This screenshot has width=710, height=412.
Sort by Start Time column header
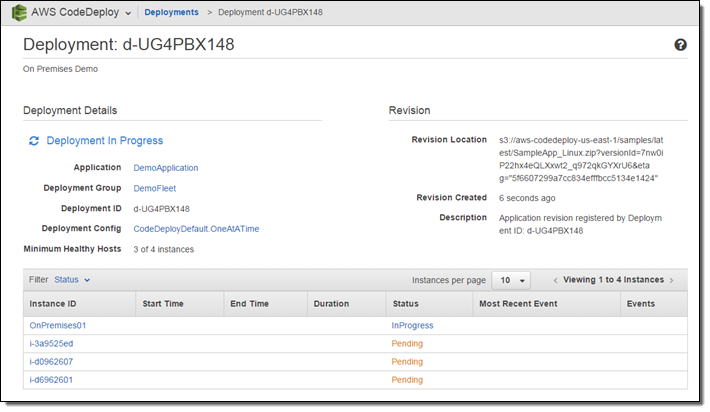[165, 303]
